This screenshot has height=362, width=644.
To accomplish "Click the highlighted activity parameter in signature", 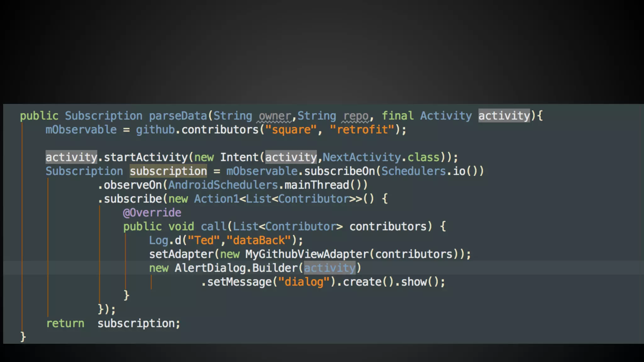I will click(504, 116).
